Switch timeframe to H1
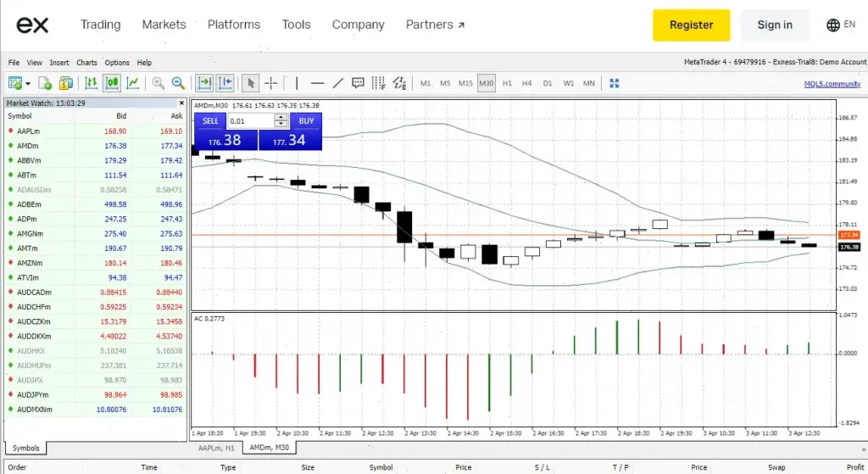Viewport: 868px width, 474px height. [x=507, y=83]
